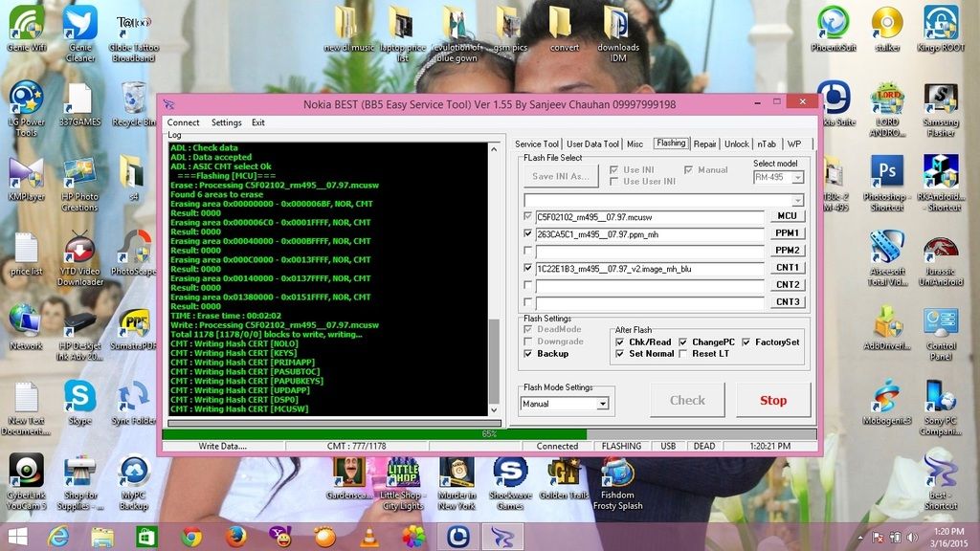Enable the Reset LT checkbox
This screenshot has height=551, width=980.
point(683,354)
